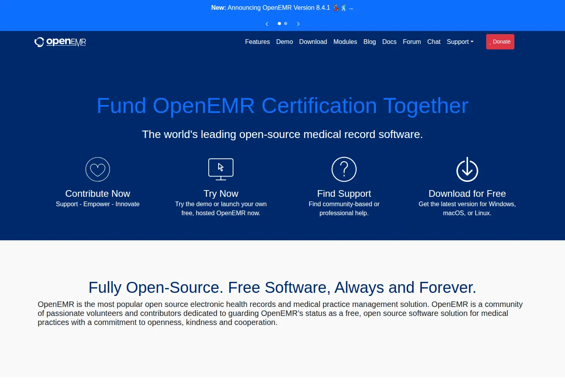Click 'Find community-based or professional help.' text
565x392 pixels.
click(x=344, y=209)
